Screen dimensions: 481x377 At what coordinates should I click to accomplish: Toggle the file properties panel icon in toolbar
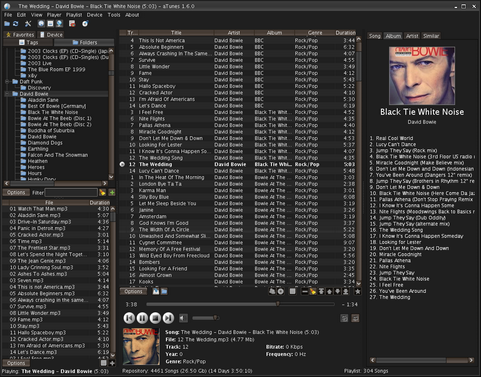pos(50,24)
